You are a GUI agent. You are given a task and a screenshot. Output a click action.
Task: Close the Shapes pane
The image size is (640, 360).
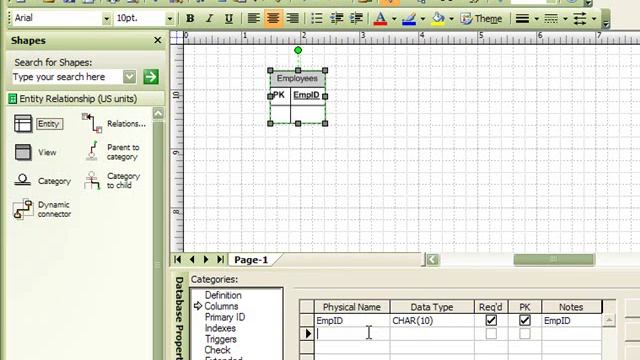coord(158,40)
